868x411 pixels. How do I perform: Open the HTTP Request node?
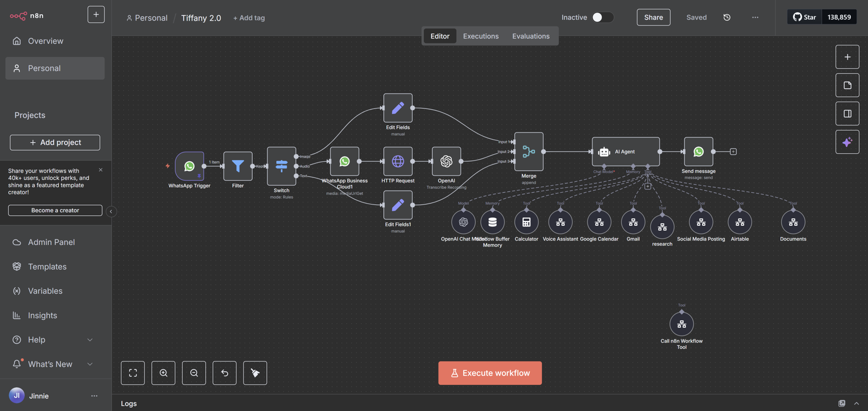(x=398, y=161)
